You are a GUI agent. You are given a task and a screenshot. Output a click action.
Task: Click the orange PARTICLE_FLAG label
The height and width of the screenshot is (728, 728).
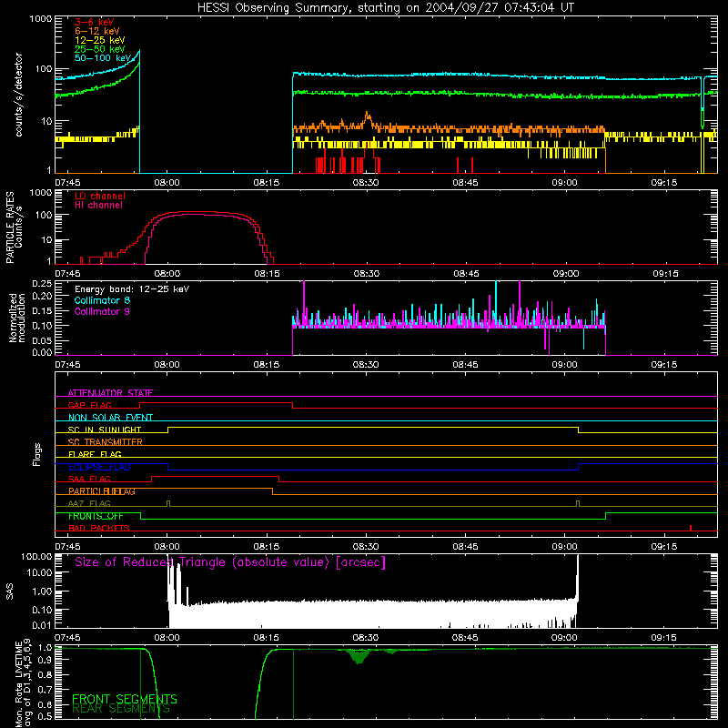click(102, 491)
